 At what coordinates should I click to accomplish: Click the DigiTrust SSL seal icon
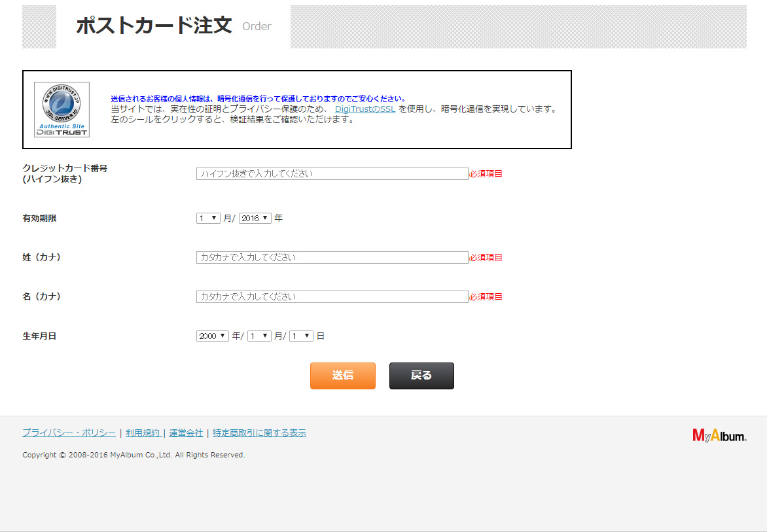click(x=62, y=109)
